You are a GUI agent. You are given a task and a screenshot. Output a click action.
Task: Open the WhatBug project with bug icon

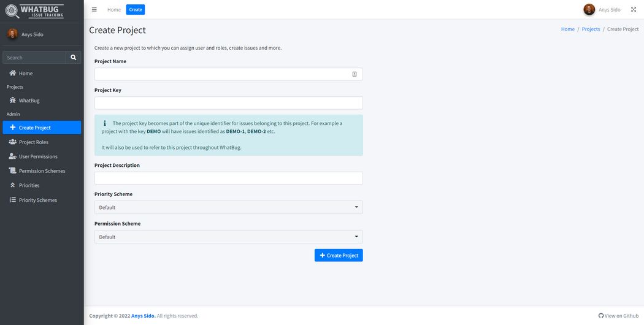[29, 101]
